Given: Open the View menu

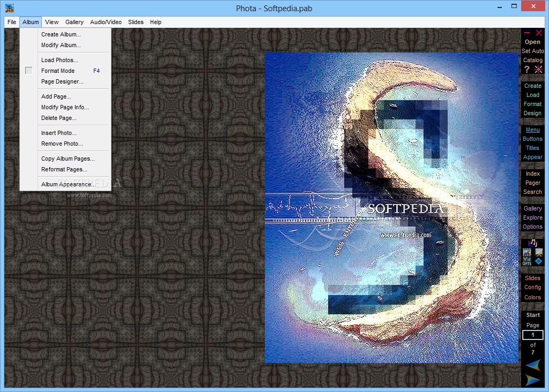Looking at the screenshot, I should point(52,22).
